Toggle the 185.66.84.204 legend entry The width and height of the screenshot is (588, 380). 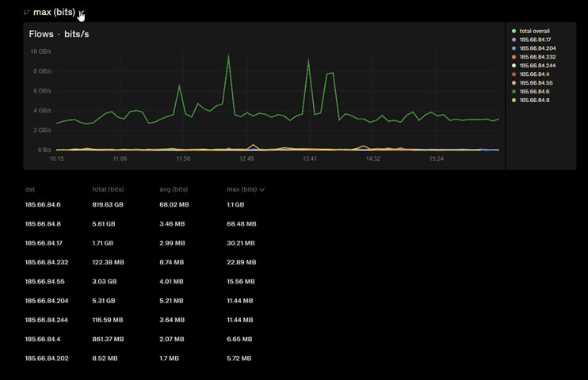537,48
